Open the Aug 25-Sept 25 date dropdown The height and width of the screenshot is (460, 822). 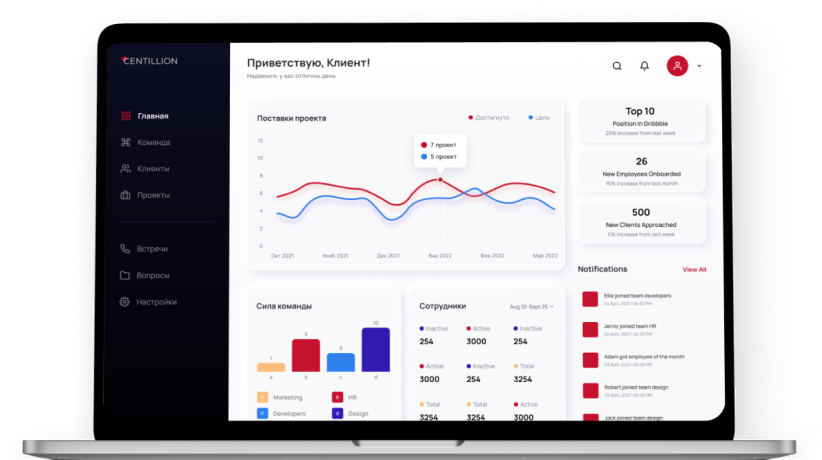(x=531, y=306)
